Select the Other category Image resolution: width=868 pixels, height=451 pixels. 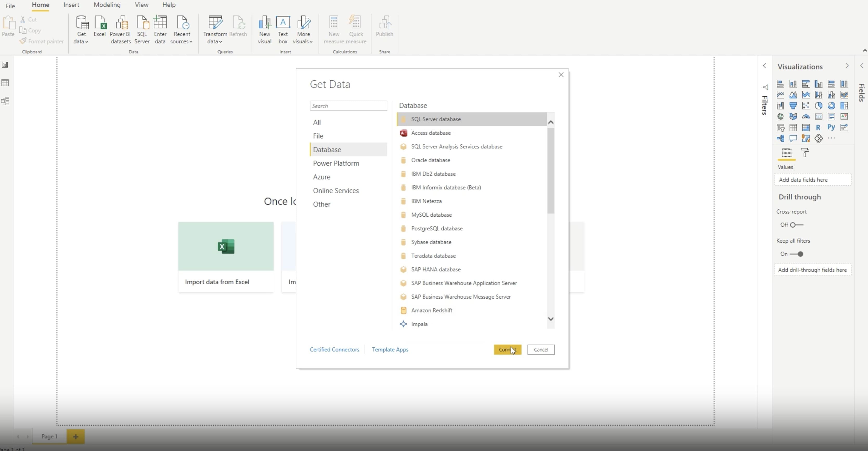point(348,204)
